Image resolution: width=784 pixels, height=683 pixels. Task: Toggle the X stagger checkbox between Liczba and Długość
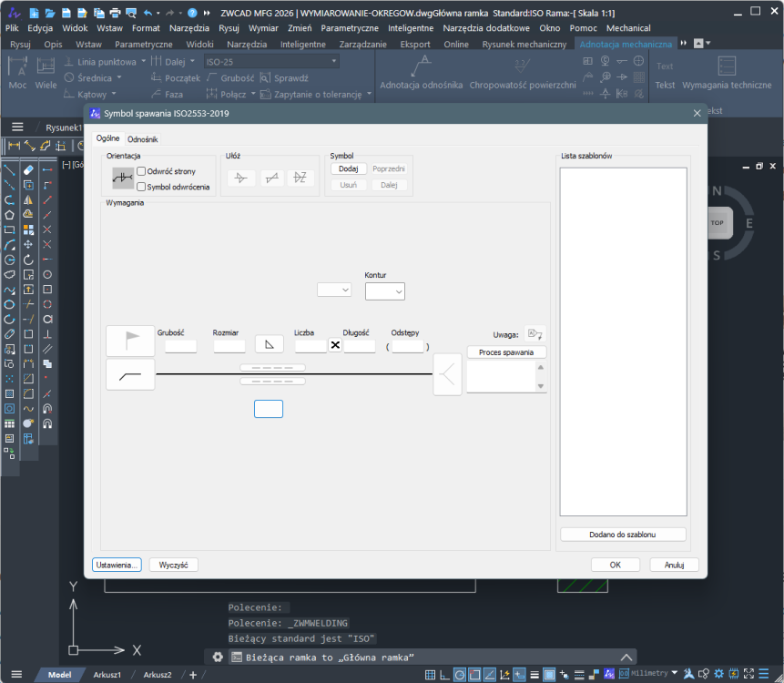335,345
